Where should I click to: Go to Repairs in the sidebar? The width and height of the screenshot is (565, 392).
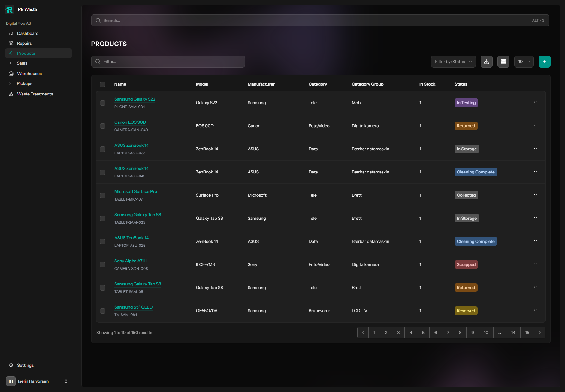click(38, 43)
